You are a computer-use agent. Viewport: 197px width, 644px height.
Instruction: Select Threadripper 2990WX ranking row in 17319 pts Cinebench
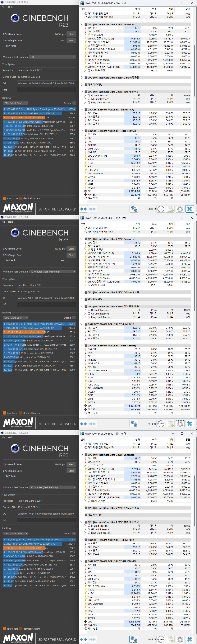tap(39, 324)
